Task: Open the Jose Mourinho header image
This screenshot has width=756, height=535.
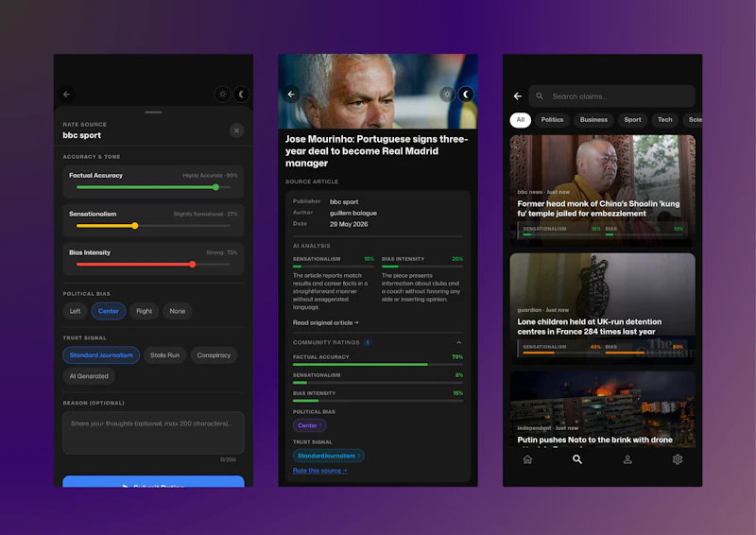Action: 377,91
